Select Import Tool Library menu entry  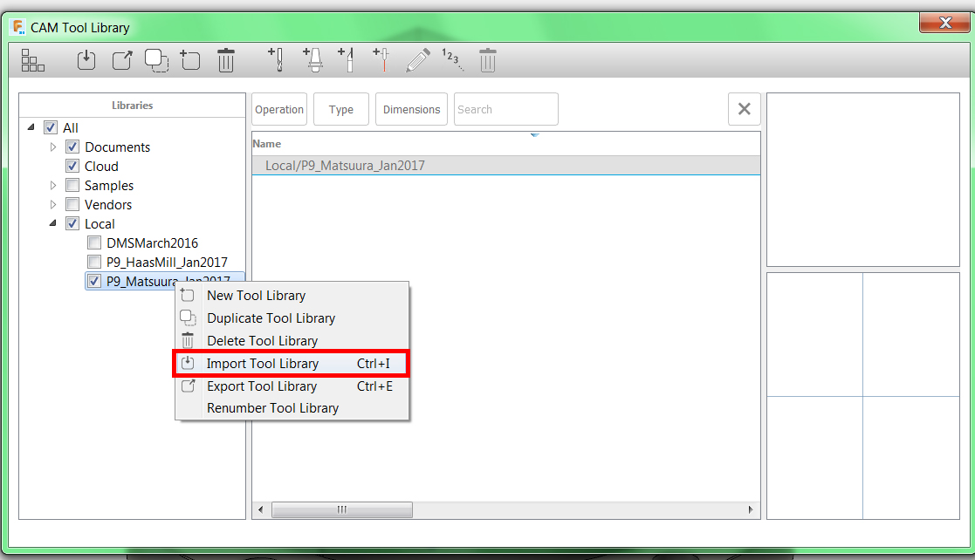coord(292,364)
